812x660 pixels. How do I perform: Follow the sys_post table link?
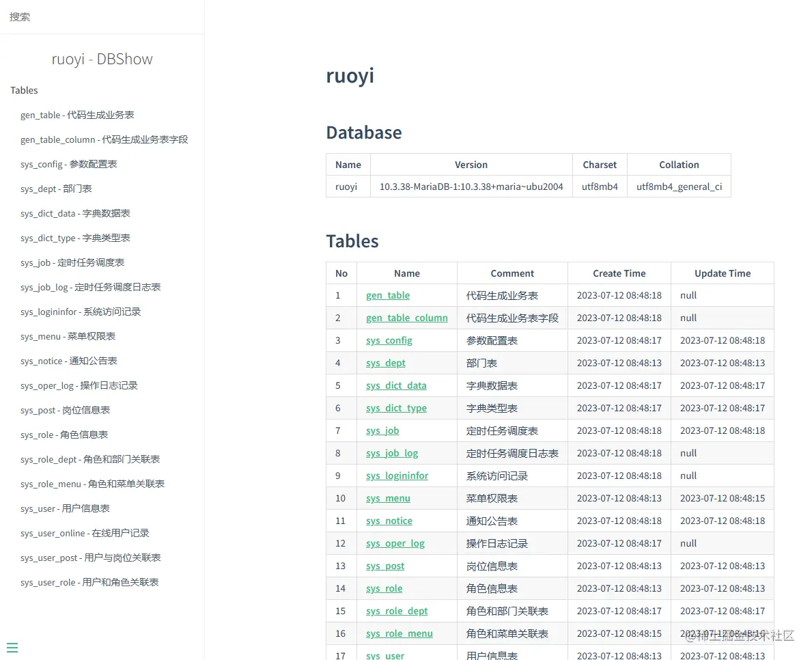point(384,566)
